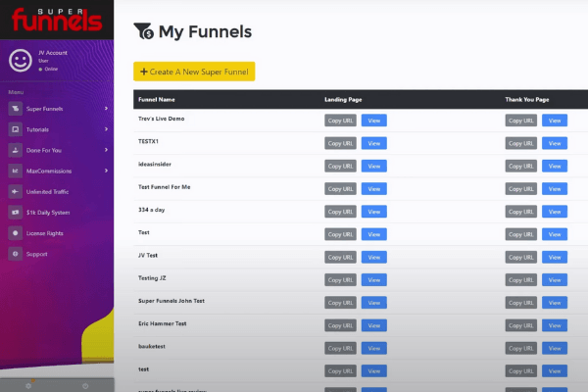Click the License Rights icon

tap(16, 233)
